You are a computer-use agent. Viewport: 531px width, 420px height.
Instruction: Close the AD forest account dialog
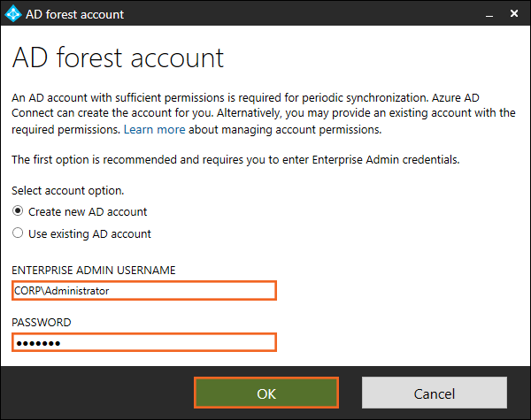[x=514, y=14]
